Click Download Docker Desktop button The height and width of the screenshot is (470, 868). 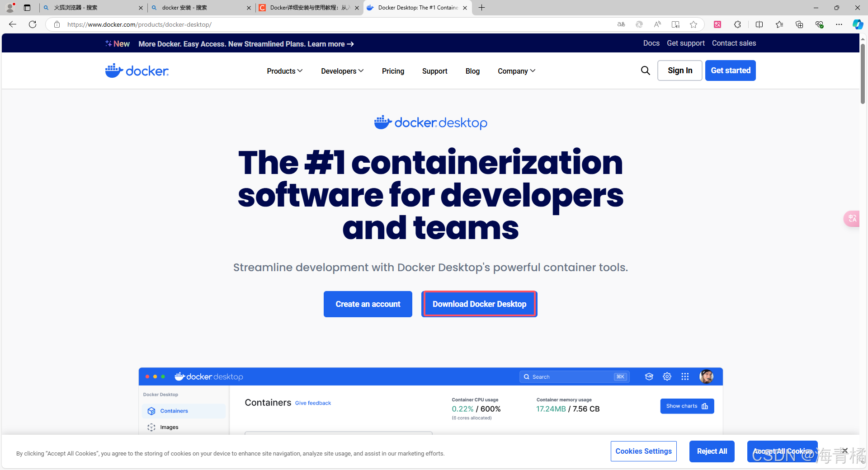pyautogui.click(x=479, y=304)
